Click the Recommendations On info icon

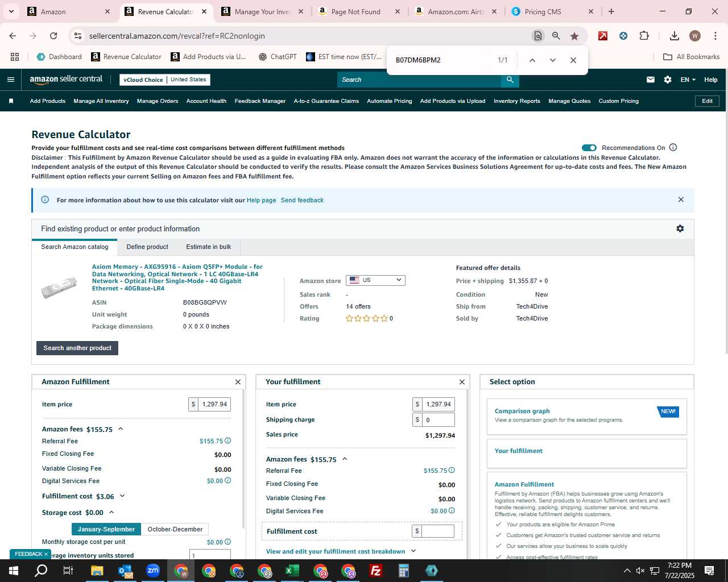click(673, 147)
